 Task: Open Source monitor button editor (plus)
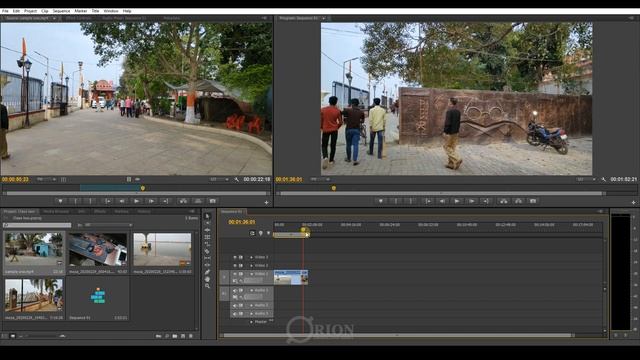[x=267, y=202]
